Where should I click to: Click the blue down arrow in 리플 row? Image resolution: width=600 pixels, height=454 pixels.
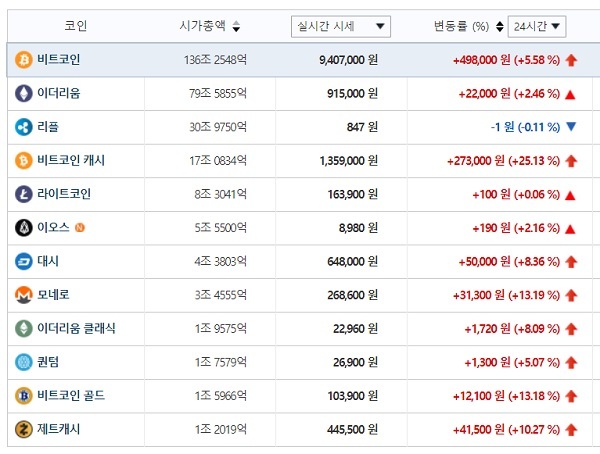coord(571,127)
